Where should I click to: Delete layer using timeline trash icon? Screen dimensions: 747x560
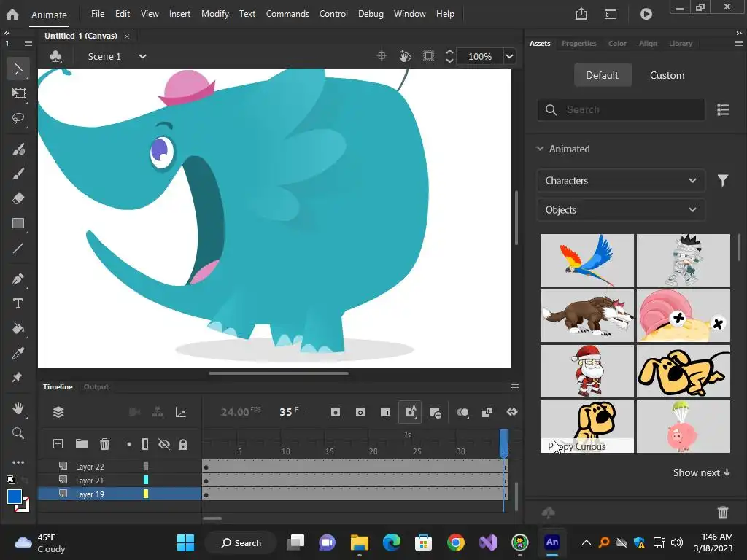(x=104, y=444)
